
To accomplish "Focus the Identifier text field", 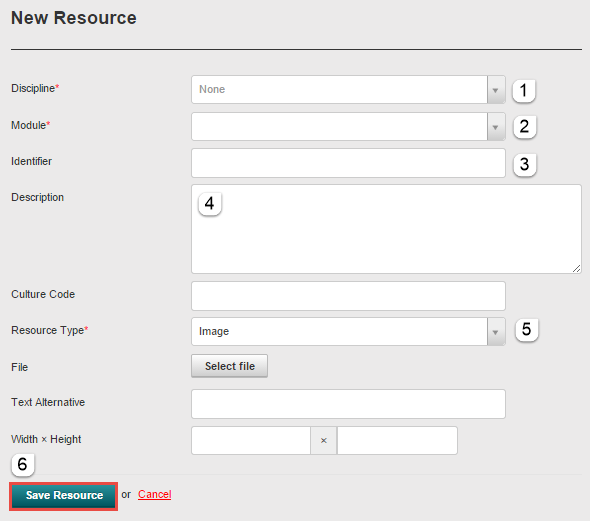I will pyautogui.click(x=348, y=163).
